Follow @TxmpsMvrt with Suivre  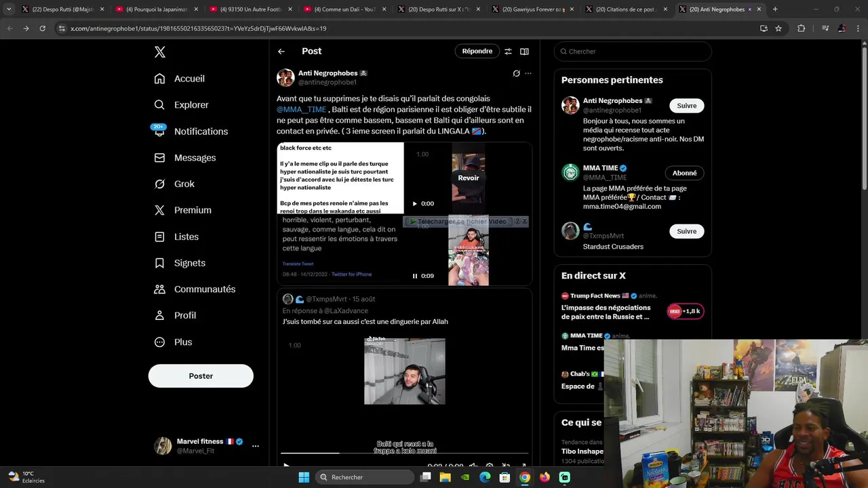[686, 231]
